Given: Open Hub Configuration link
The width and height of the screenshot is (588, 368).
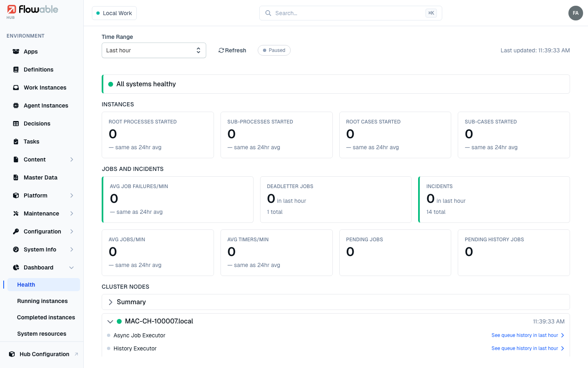Looking at the screenshot, I should 43,354.
